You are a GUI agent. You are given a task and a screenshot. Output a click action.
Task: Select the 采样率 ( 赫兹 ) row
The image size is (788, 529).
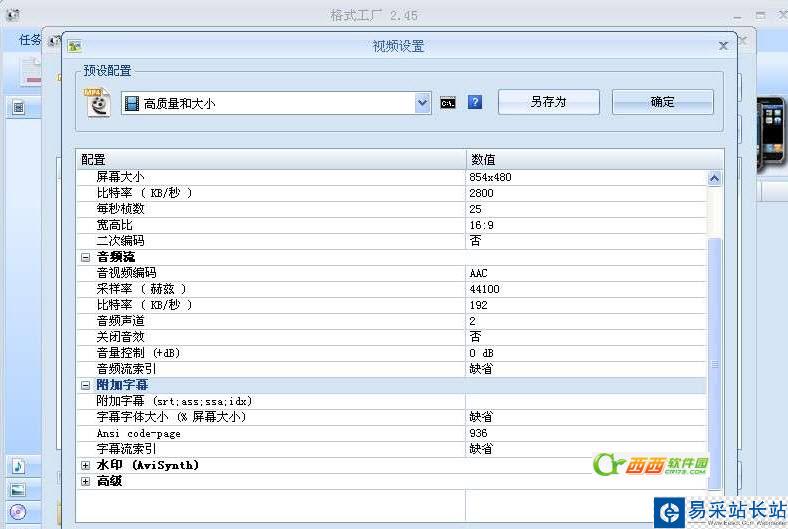(x=391, y=289)
